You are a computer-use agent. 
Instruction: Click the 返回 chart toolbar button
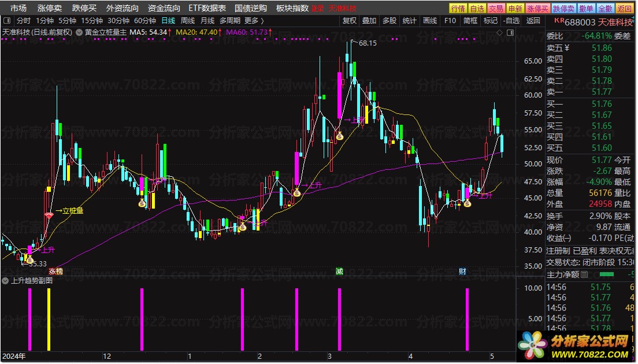pyautogui.click(x=533, y=20)
